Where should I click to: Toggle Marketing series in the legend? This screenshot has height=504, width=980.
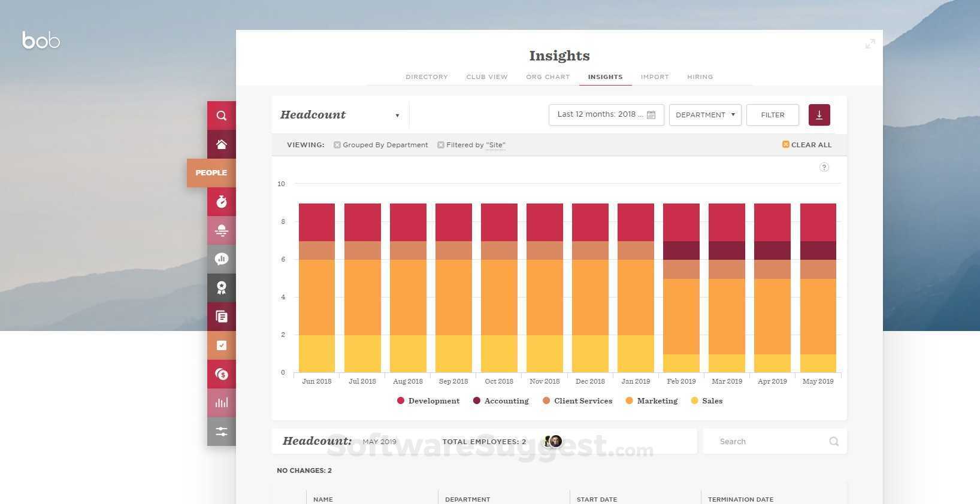pyautogui.click(x=651, y=401)
